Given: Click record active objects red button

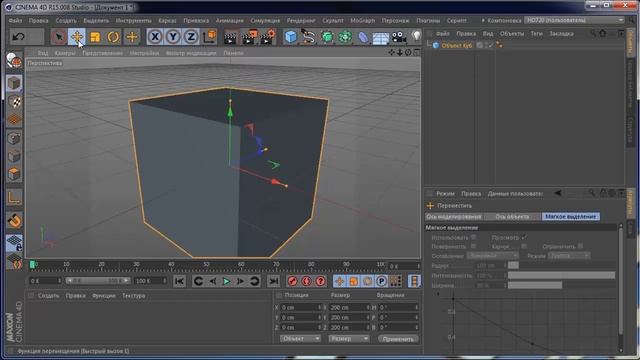Looking at the screenshot, I should [x=292, y=281].
